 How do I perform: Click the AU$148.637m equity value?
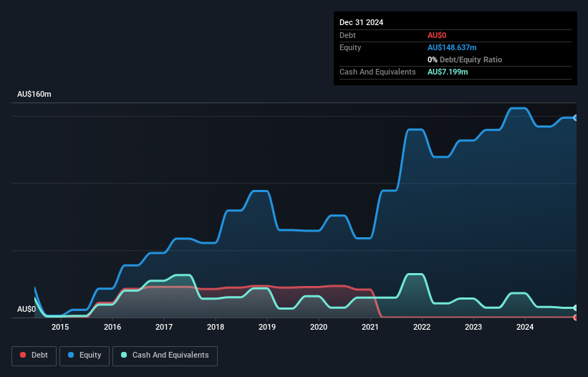click(452, 47)
